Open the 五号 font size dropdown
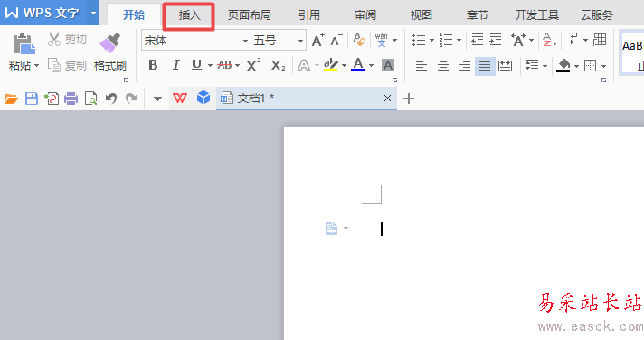Image resolution: width=644 pixels, height=340 pixels. (x=300, y=41)
